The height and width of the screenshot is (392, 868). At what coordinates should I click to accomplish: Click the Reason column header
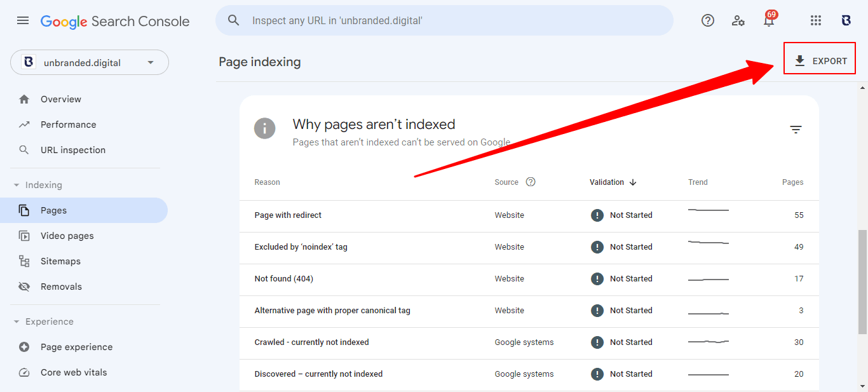tap(268, 182)
